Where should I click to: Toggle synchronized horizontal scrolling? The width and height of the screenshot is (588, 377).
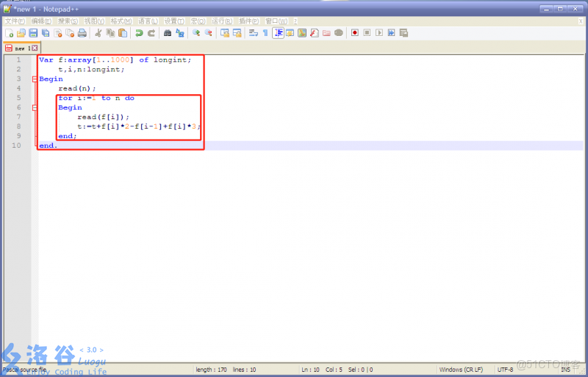(237, 33)
